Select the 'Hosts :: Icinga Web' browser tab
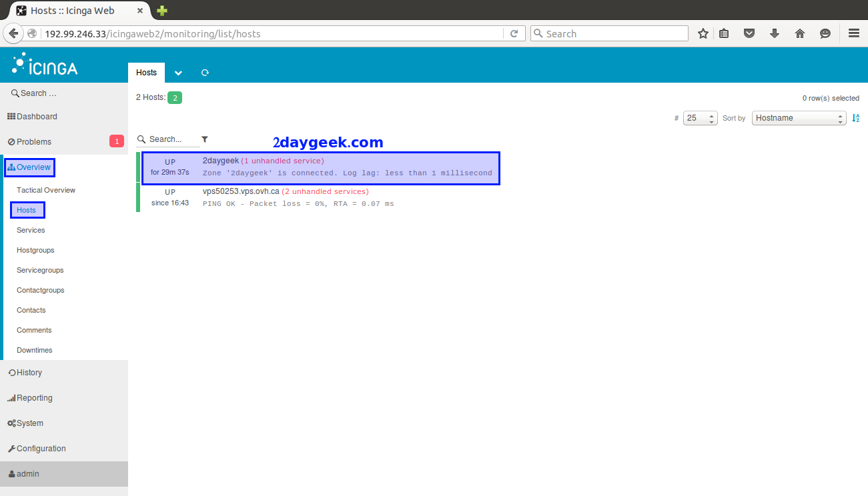The image size is (868, 496). pos(80,11)
